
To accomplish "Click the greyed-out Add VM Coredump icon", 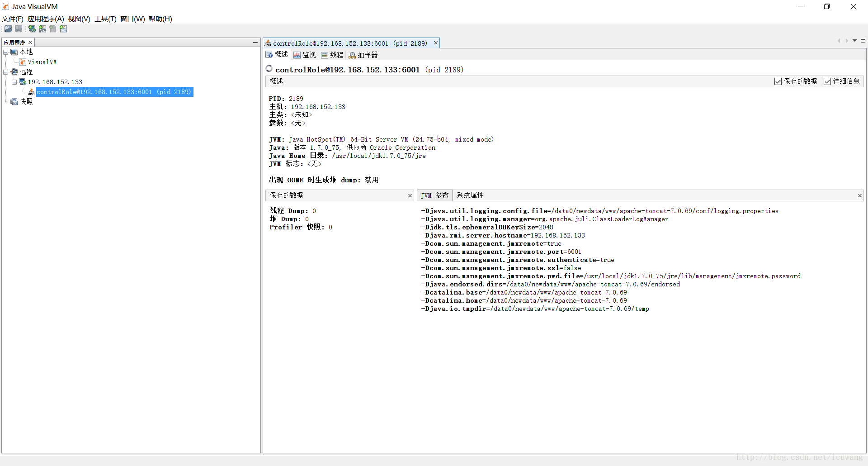I will click(53, 29).
